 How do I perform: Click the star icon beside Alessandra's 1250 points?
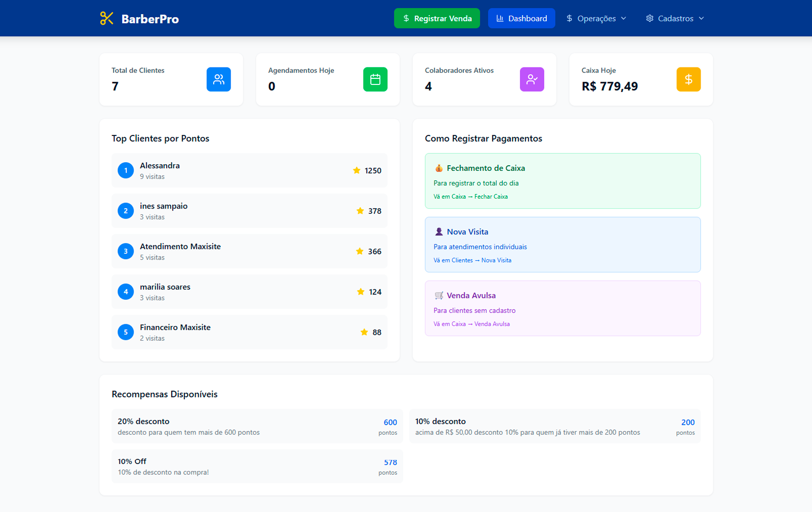[357, 170]
